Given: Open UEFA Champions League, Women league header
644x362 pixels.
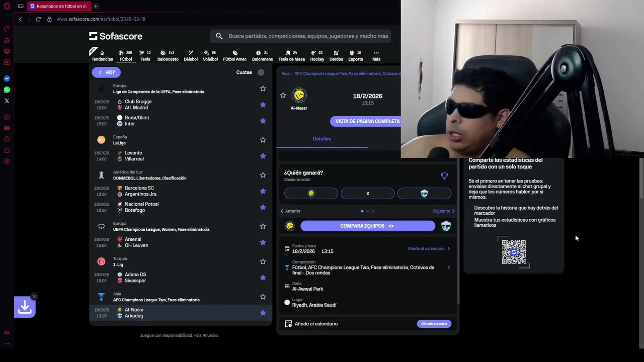Looking at the screenshot, I should (x=161, y=229).
